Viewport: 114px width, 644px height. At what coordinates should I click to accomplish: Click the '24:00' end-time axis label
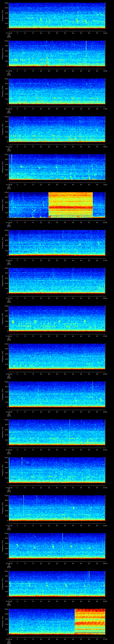coord(105,374)
